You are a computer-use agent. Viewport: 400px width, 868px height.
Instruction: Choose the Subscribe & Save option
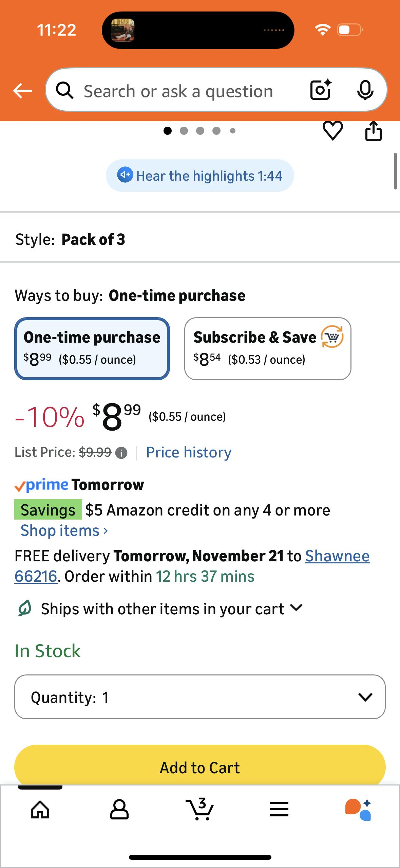(267, 348)
